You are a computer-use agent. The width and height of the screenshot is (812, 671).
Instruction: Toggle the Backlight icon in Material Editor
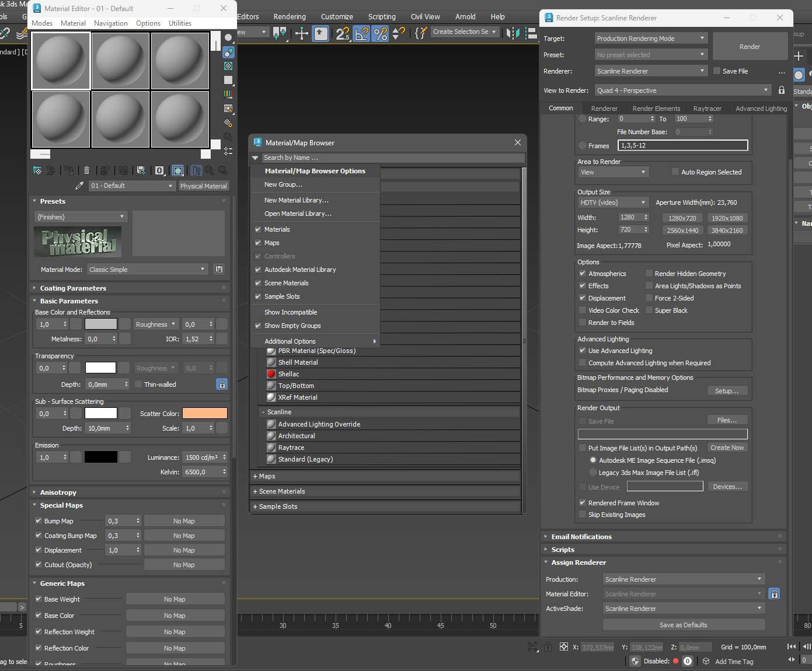[228, 52]
